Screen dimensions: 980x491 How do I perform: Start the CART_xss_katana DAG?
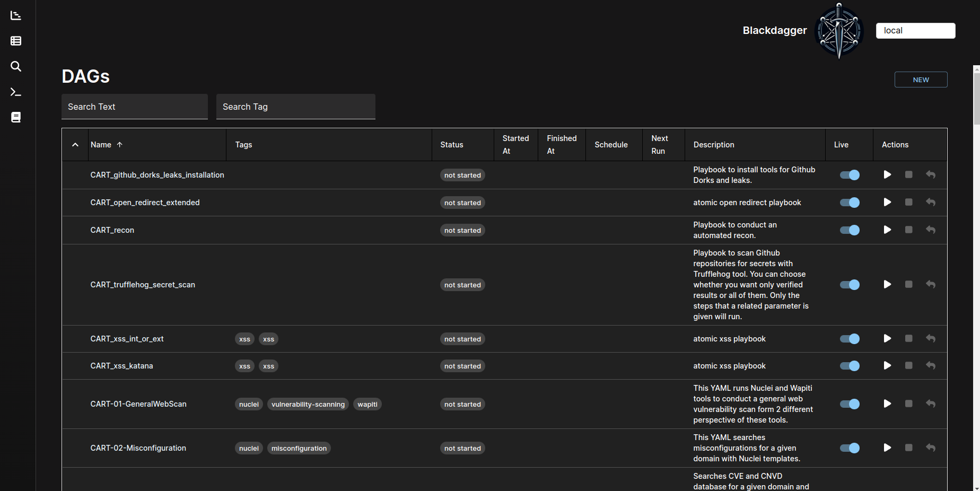click(x=887, y=365)
